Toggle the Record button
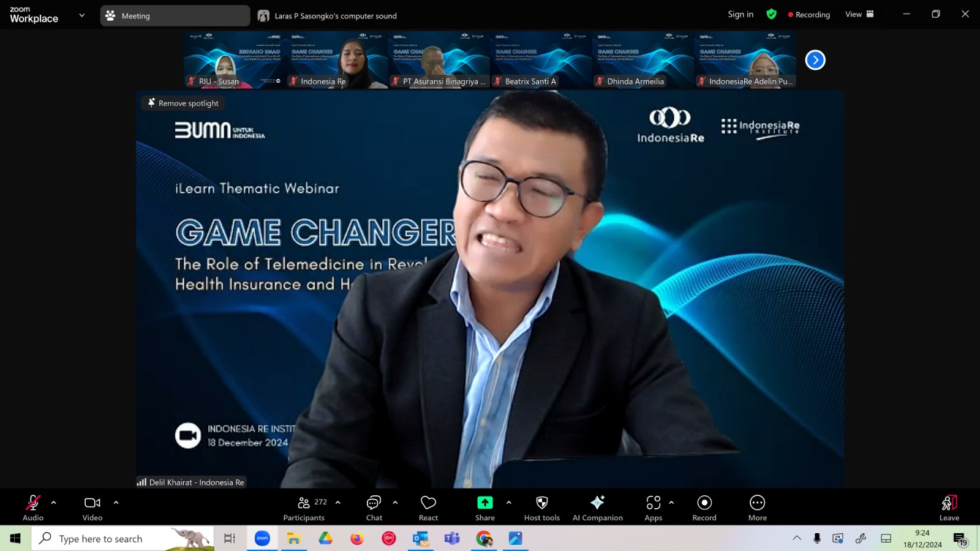The width and height of the screenshot is (980, 551). 704,508
